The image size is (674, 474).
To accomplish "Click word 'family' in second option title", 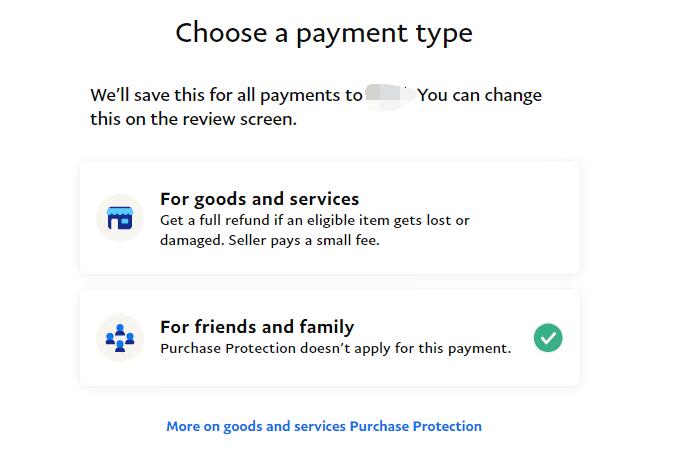I will 327,327.
